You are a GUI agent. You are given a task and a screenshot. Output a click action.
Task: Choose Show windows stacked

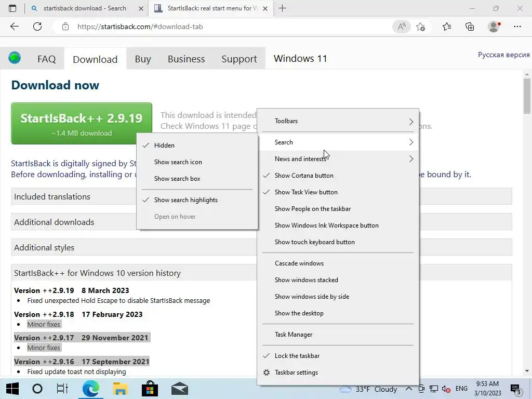(338, 280)
